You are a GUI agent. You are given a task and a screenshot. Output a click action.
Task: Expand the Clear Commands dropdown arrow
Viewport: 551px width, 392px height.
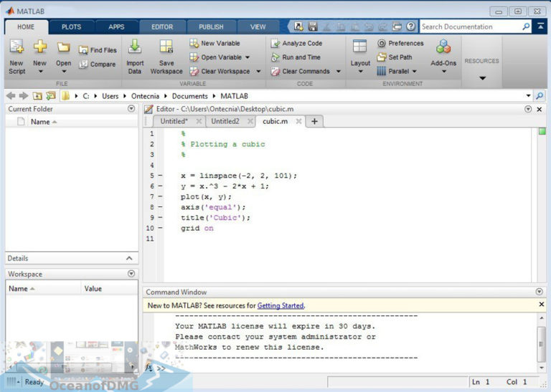pos(339,71)
